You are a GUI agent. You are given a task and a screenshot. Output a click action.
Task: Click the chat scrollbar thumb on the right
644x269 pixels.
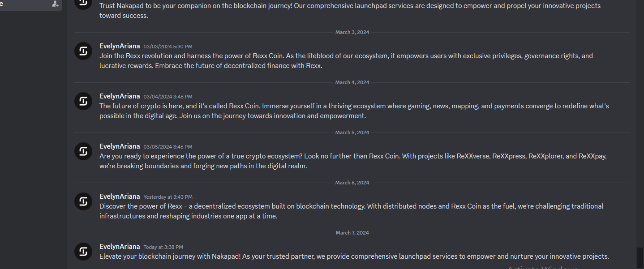pos(640,257)
